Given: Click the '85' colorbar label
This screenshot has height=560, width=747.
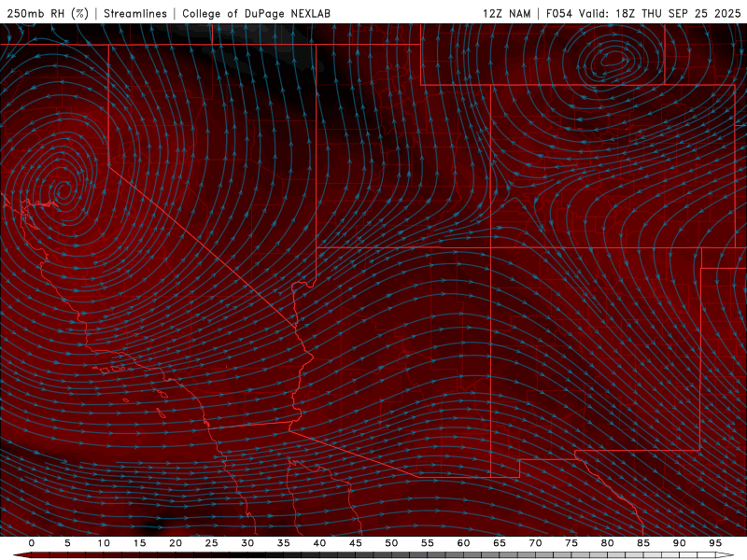Looking at the screenshot, I should [x=643, y=543].
